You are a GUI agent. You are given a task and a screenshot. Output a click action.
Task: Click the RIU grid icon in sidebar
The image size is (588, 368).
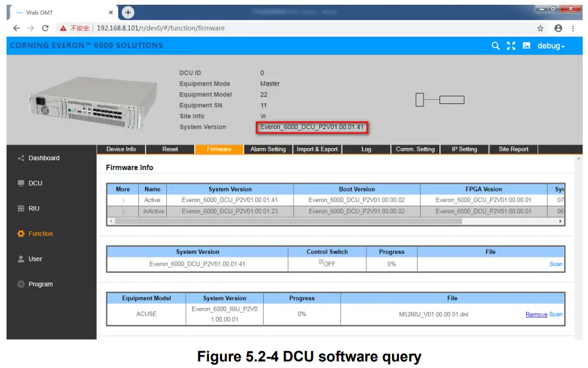tap(21, 209)
